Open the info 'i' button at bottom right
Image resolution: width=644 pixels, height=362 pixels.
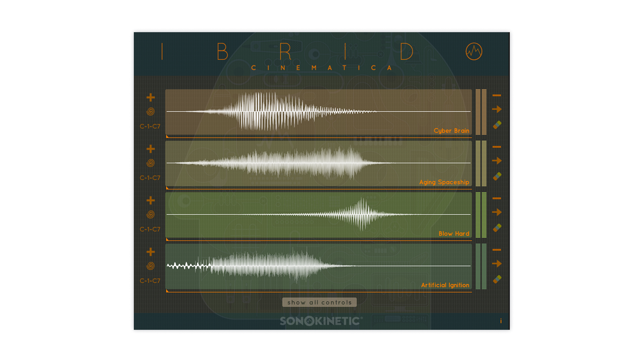point(501,321)
